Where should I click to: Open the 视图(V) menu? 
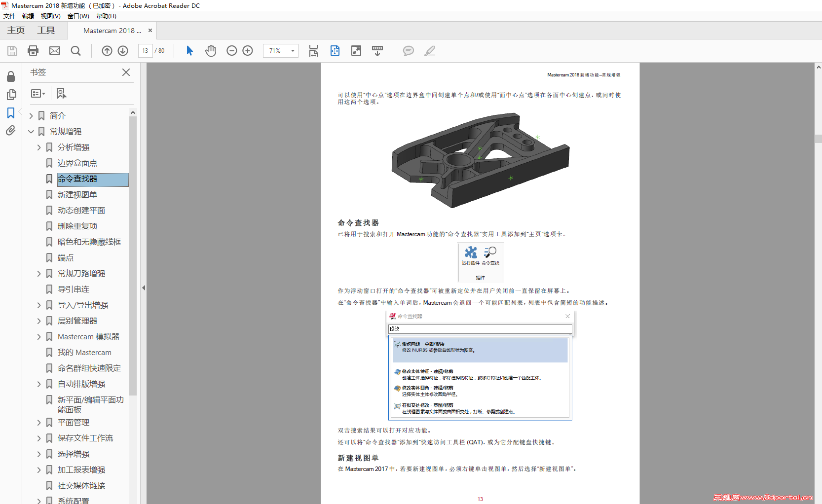coord(50,16)
